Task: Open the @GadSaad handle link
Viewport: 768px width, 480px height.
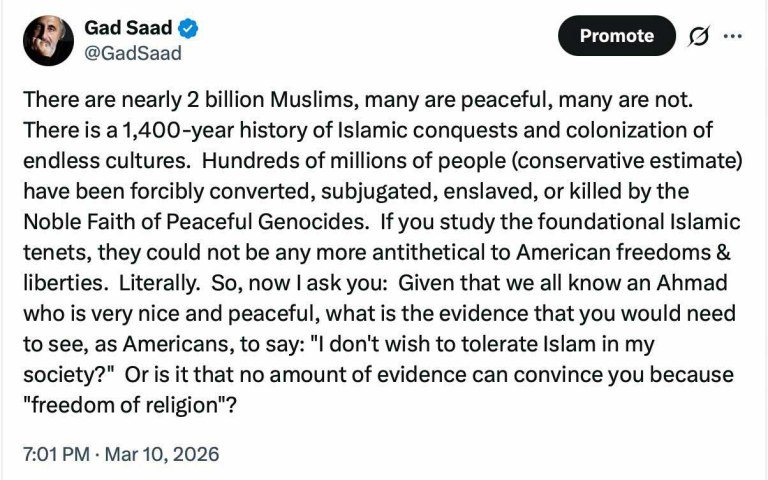Action: (133, 53)
